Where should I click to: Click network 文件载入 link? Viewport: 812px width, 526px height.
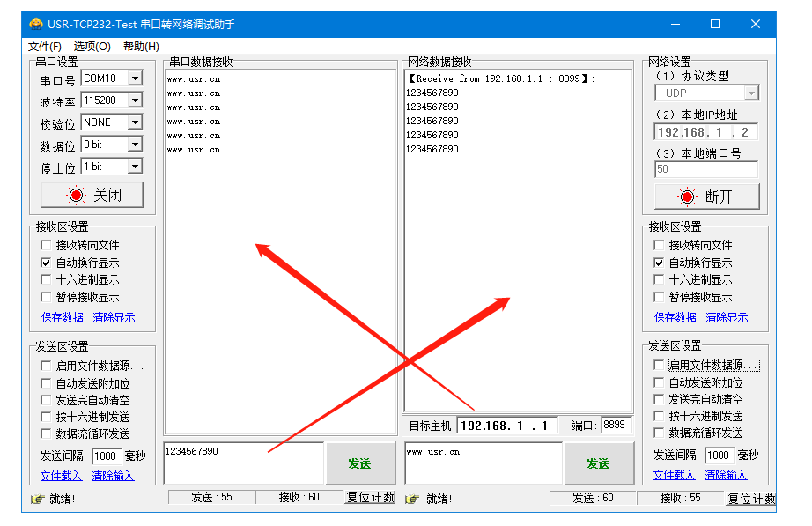[x=675, y=475]
